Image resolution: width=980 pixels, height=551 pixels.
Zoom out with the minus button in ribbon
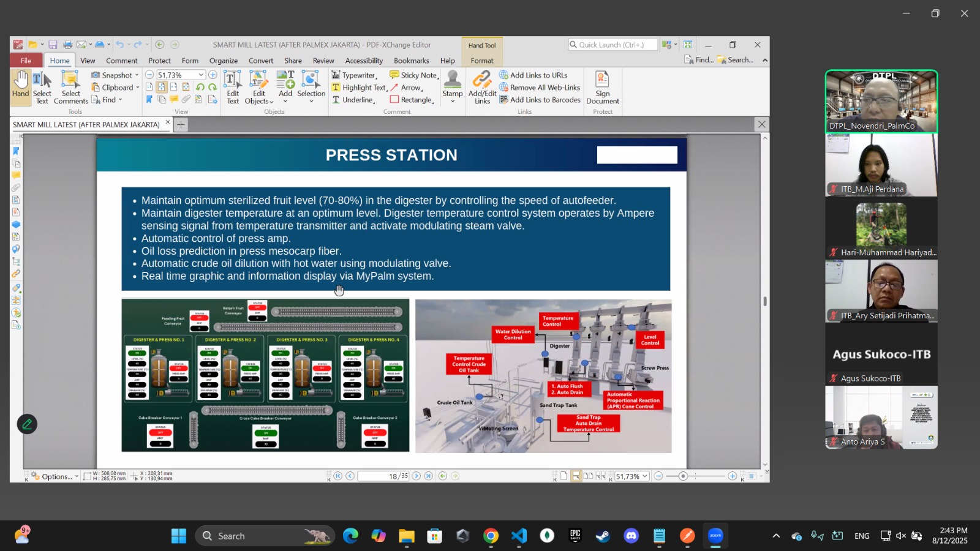[x=149, y=75]
